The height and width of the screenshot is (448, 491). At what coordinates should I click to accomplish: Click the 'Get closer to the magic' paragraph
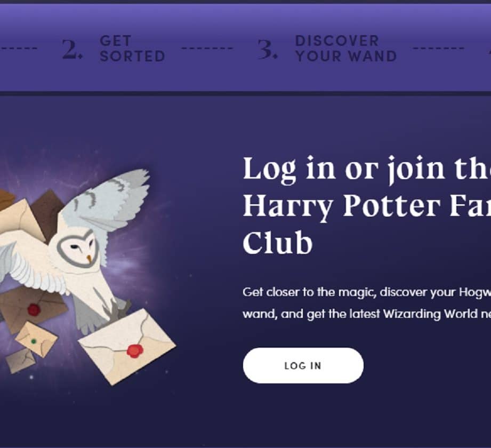point(367,303)
